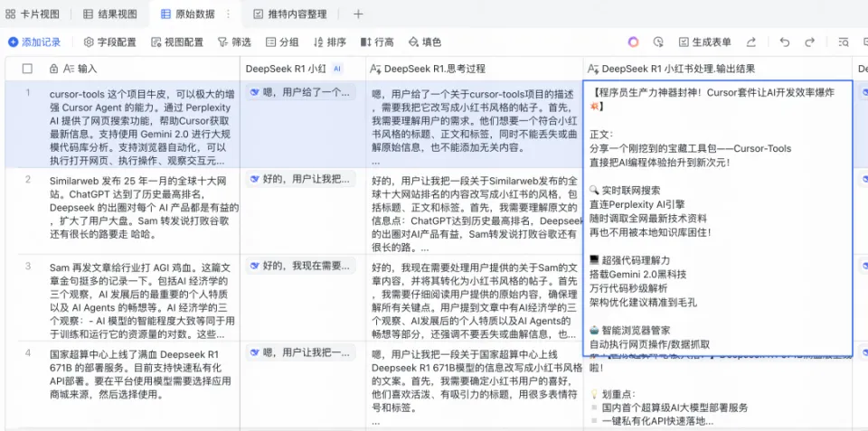Click DeepSeek R1 小红书处理.输出结果 column header
868x431 pixels.
[717, 69]
